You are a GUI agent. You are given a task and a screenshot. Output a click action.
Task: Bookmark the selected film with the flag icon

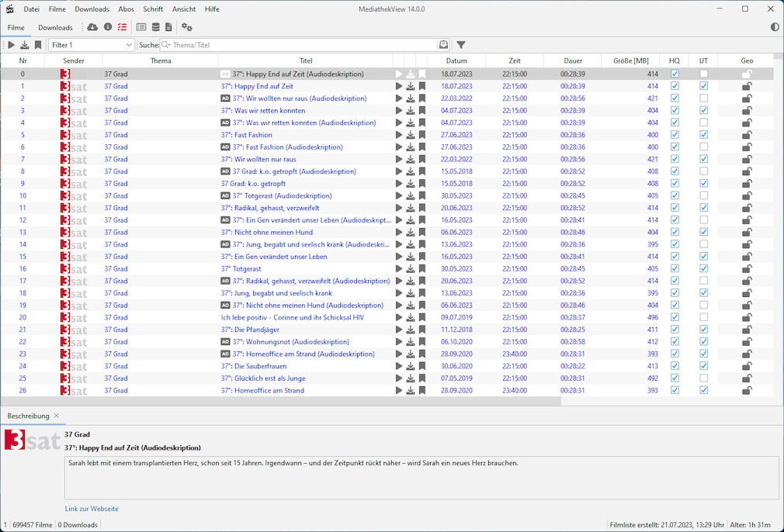38,44
